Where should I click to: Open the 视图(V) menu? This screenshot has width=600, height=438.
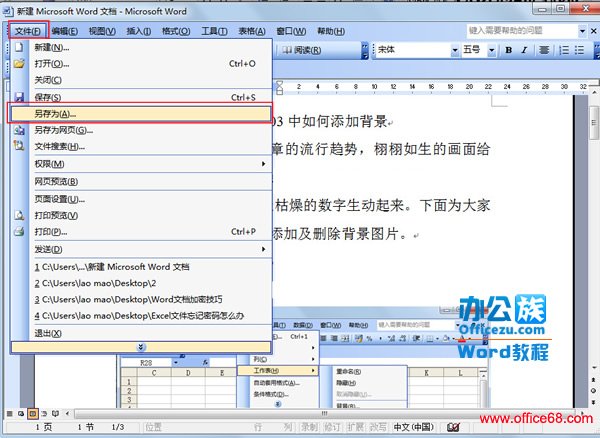(x=102, y=31)
